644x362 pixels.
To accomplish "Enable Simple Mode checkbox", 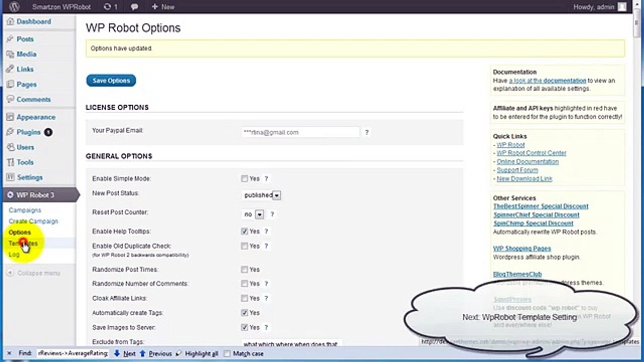I will coord(245,178).
